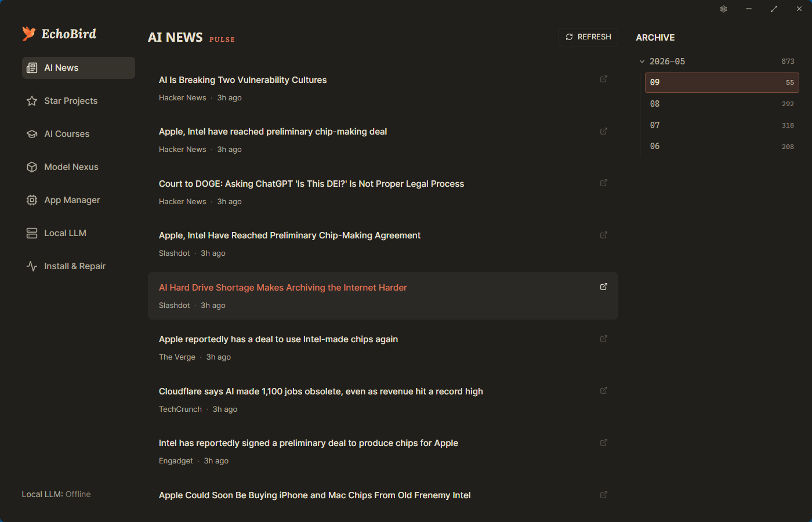This screenshot has height=522, width=812.
Task: Open 'Apple reportedly has a deal' Verge headline
Action: click(278, 339)
